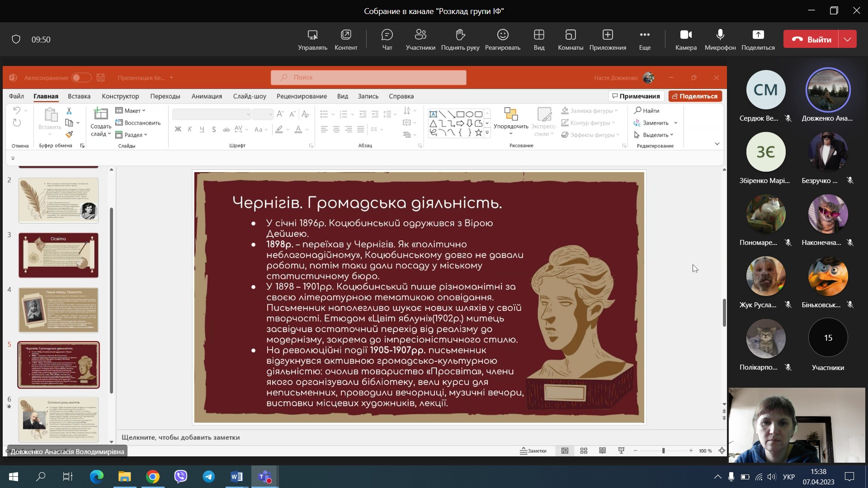Select slide 3 thumbnail titled Освіта

pyautogui.click(x=58, y=255)
